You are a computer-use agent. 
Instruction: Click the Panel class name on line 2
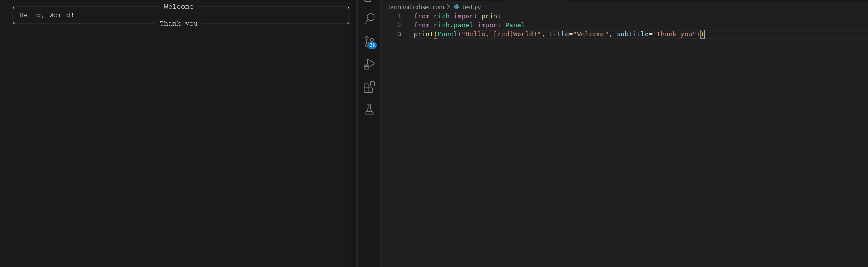(515, 25)
